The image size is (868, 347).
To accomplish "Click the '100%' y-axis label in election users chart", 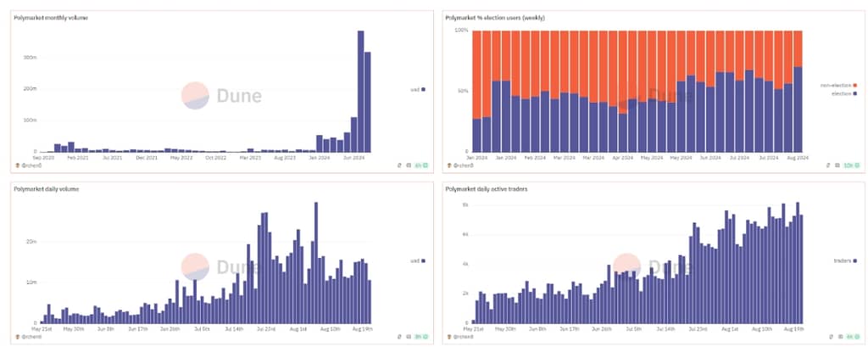I will pyautogui.click(x=462, y=31).
